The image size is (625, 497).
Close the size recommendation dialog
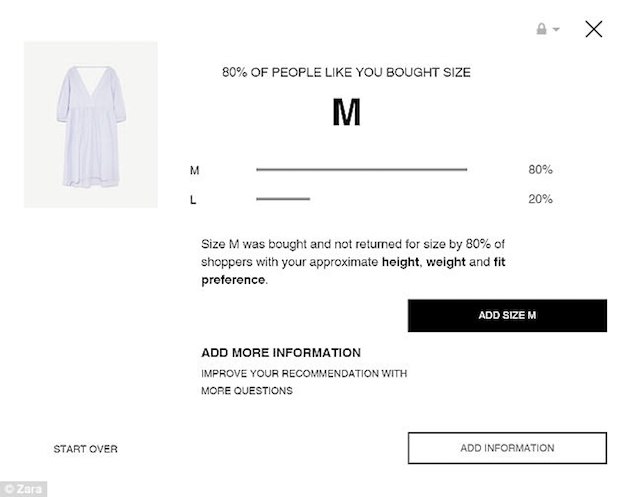(x=594, y=29)
